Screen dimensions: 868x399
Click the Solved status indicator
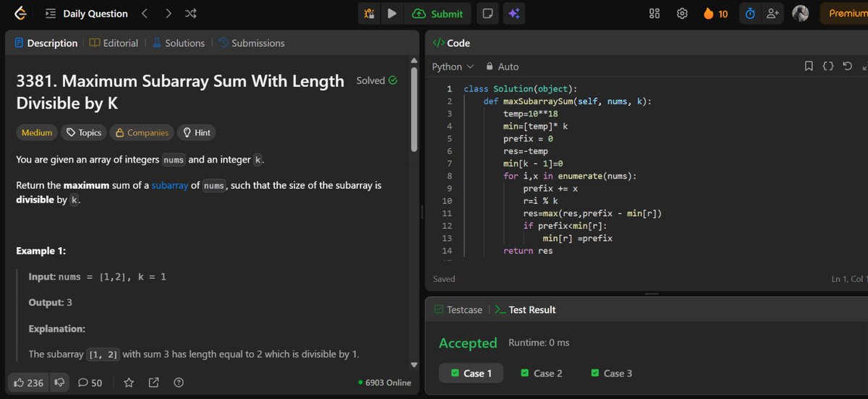tap(377, 80)
